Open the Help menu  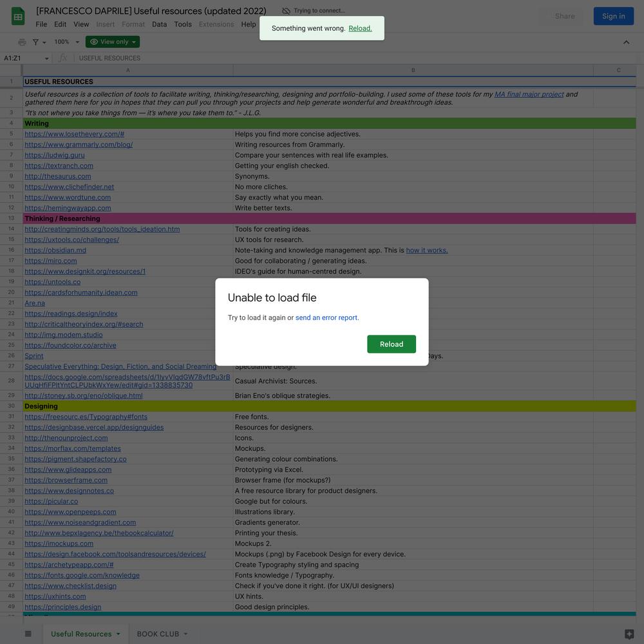pos(249,24)
